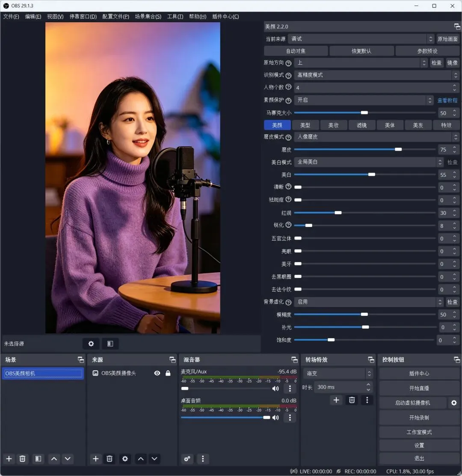462x476 pixels.
Task: Open 识别模式 高精度模式 dropdown
Action: click(376, 75)
